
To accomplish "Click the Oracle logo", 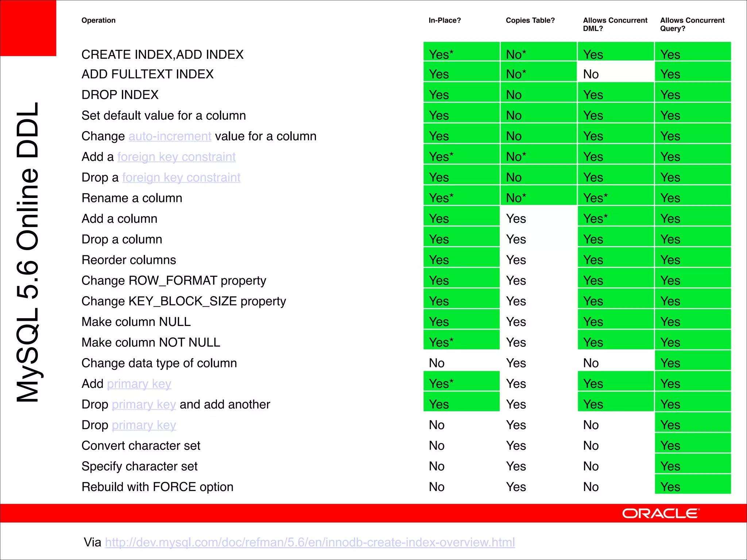I will tap(661, 513).
